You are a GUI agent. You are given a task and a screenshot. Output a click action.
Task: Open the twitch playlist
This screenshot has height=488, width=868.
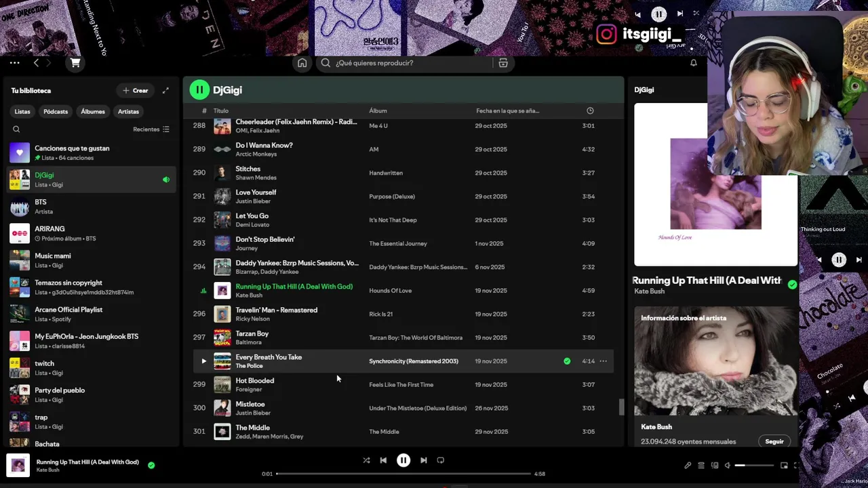point(92,368)
